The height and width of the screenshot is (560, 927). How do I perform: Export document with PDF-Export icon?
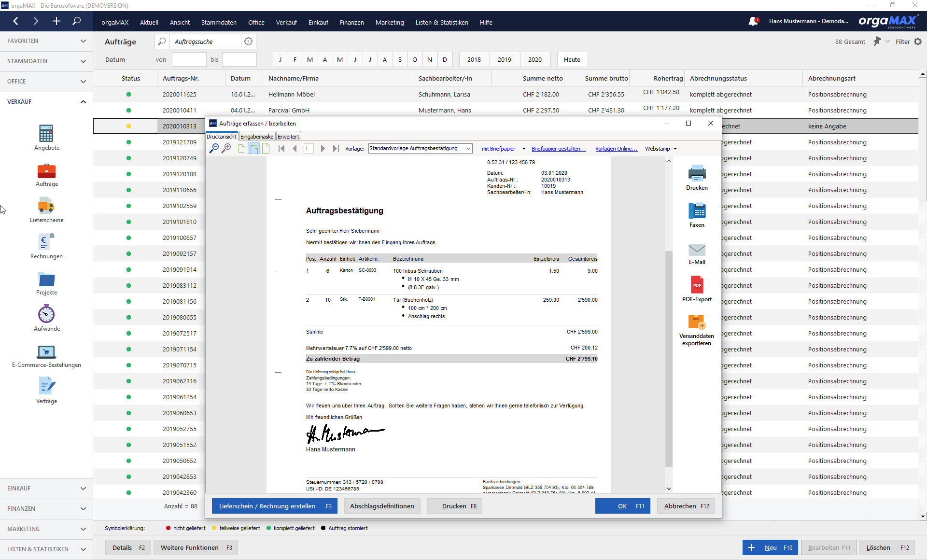697,285
